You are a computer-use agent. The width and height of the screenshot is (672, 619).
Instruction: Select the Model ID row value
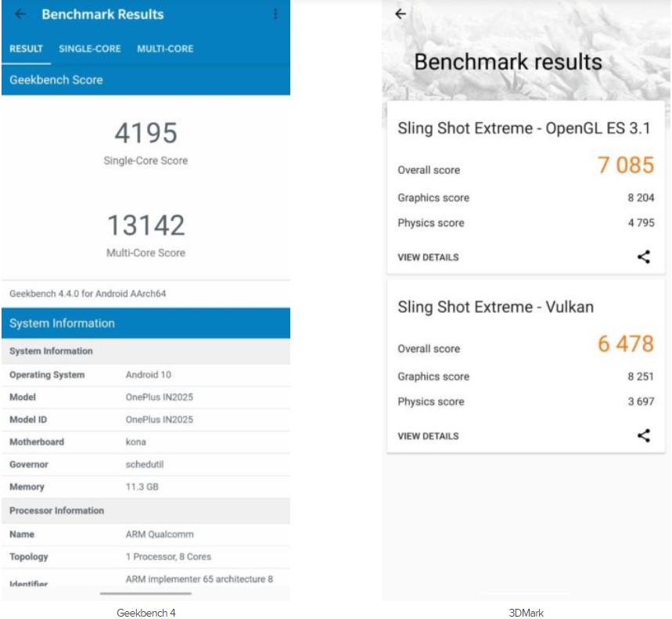pos(160,419)
